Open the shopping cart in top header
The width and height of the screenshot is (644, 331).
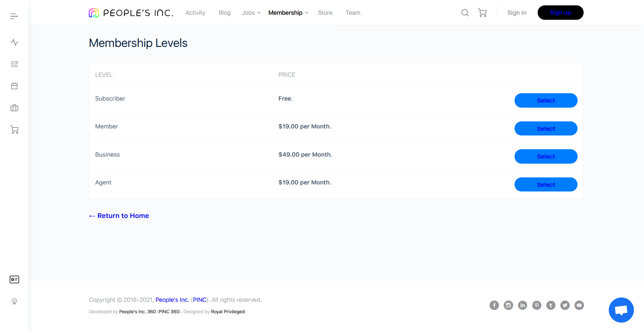pos(482,13)
